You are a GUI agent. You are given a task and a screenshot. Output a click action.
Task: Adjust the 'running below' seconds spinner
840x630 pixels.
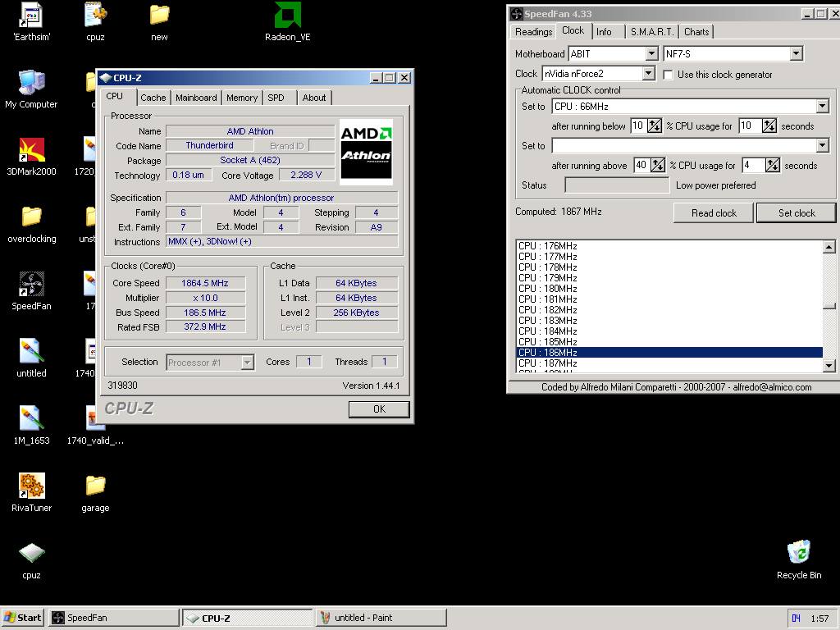click(x=769, y=126)
